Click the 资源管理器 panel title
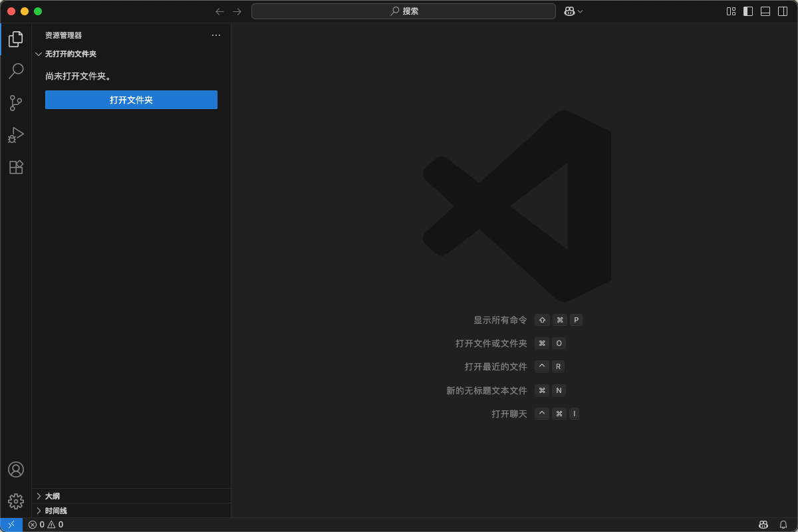 pos(64,35)
